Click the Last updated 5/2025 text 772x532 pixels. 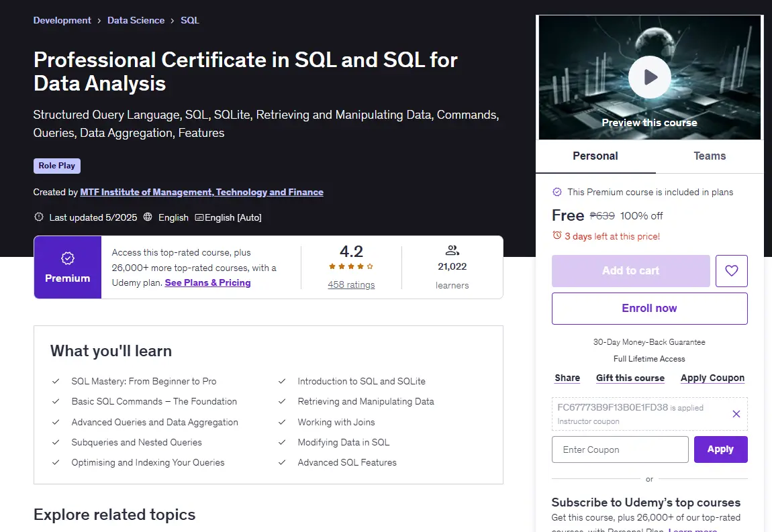(x=93, y=217)
